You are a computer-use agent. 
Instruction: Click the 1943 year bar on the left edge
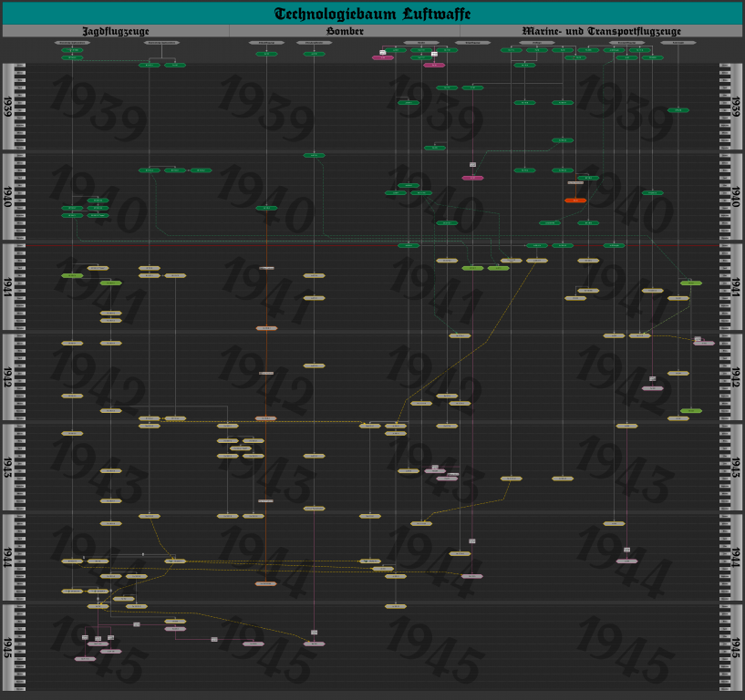click(8, 468)
